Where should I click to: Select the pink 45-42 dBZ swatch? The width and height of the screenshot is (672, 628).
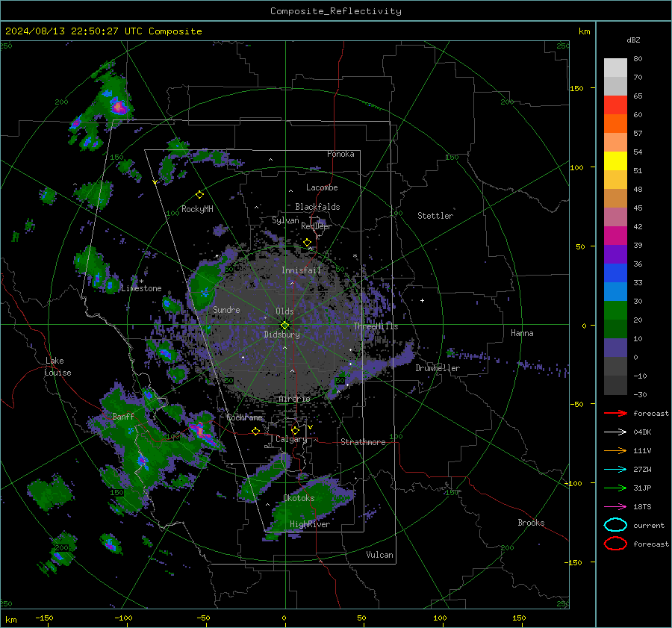[x=615, y=217]
